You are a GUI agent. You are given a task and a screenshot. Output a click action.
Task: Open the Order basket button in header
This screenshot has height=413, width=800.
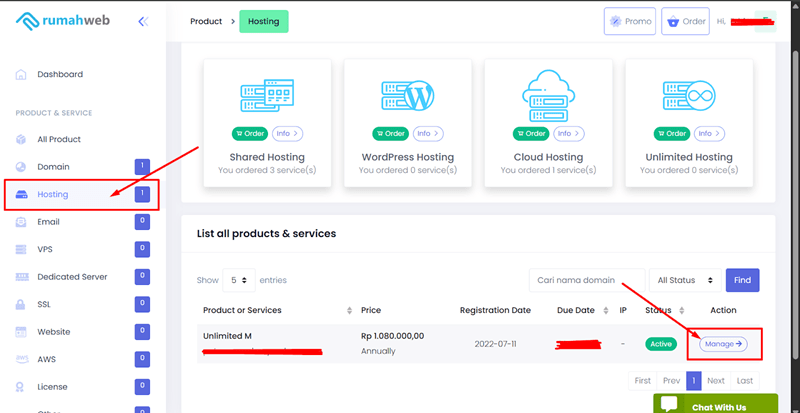tap(686, 21)
